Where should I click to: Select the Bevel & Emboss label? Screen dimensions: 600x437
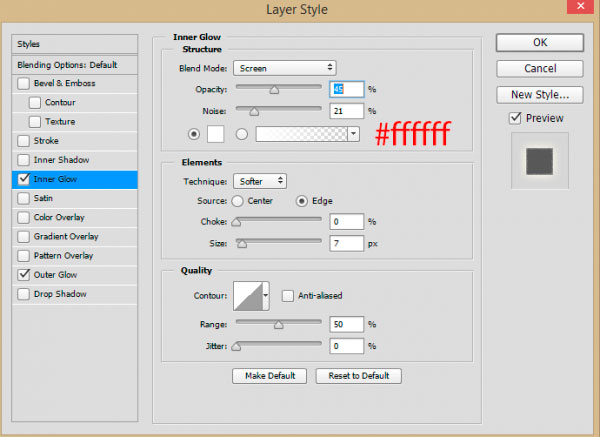[64, 83]
